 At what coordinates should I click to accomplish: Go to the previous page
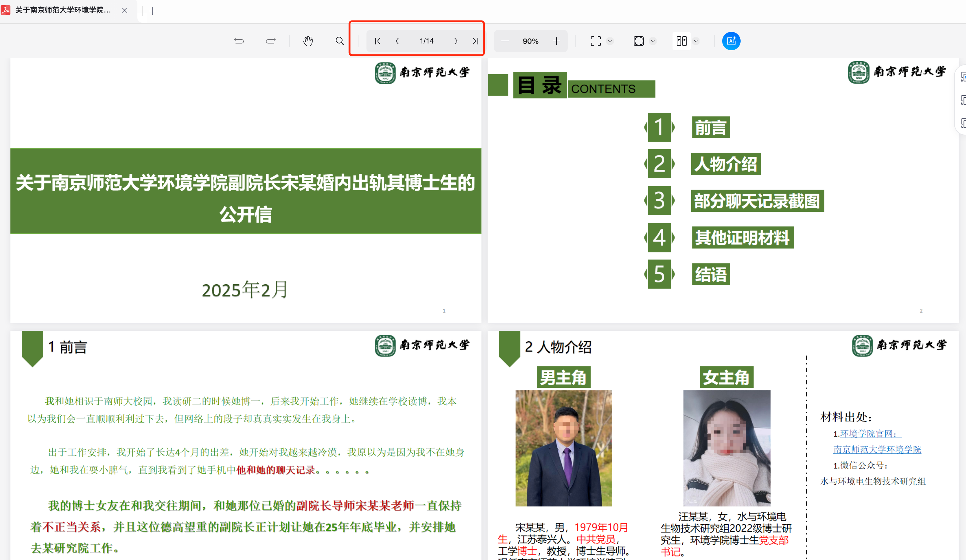point(397,41)
